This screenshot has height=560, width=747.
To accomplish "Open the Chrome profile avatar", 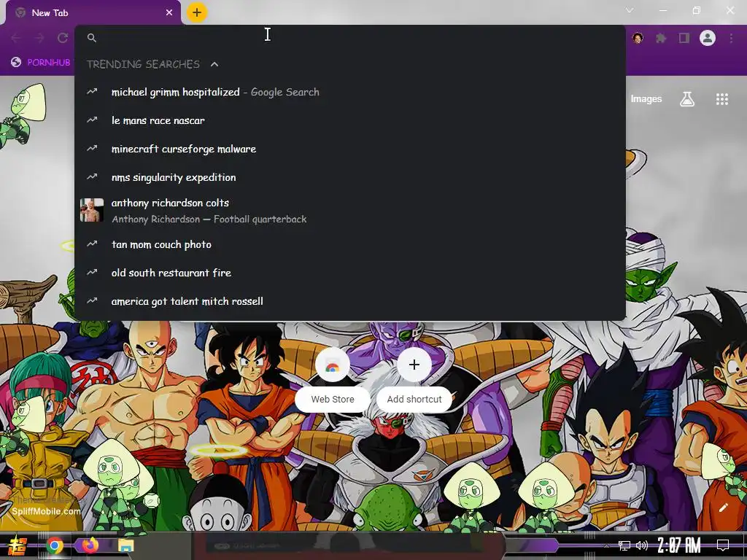I will [x=708, y=38].
